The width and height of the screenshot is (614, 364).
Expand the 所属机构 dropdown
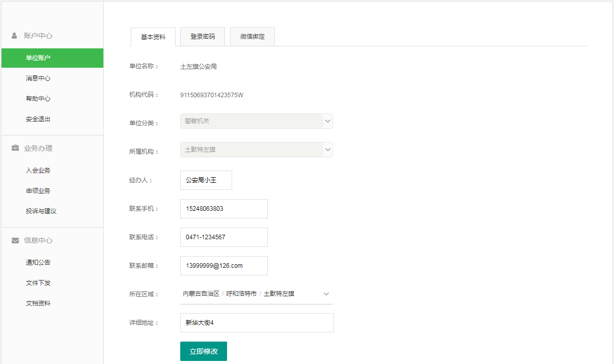pos(328,150)
